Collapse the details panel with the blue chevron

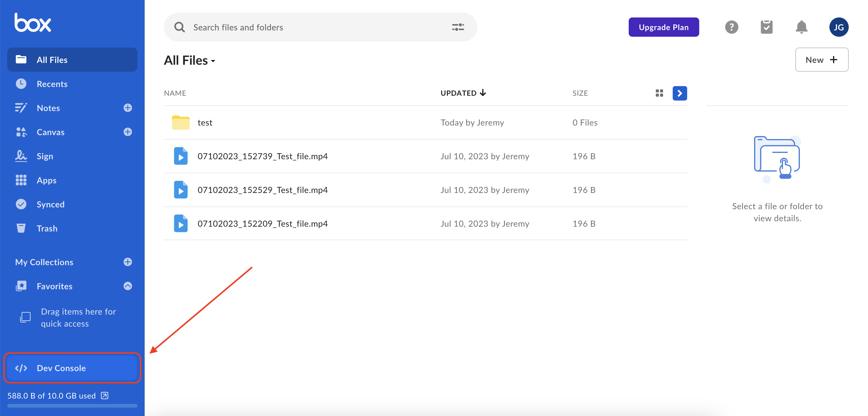(680, 93)
